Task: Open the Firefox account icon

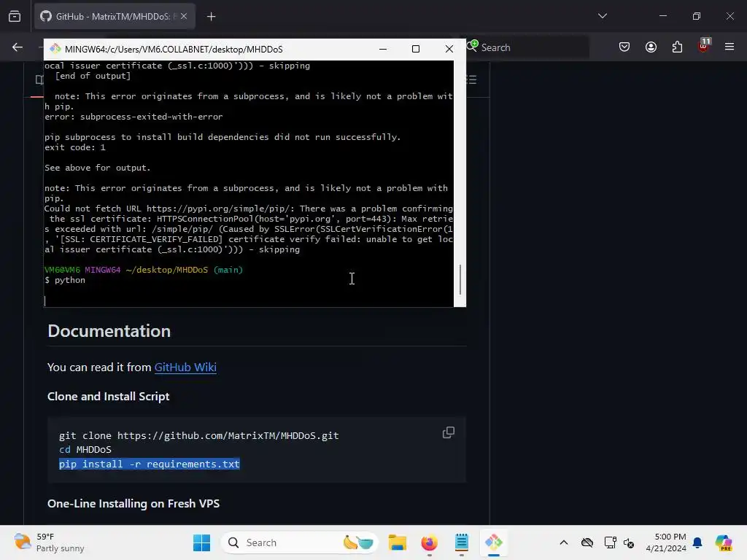Action: tap(651, 47)
